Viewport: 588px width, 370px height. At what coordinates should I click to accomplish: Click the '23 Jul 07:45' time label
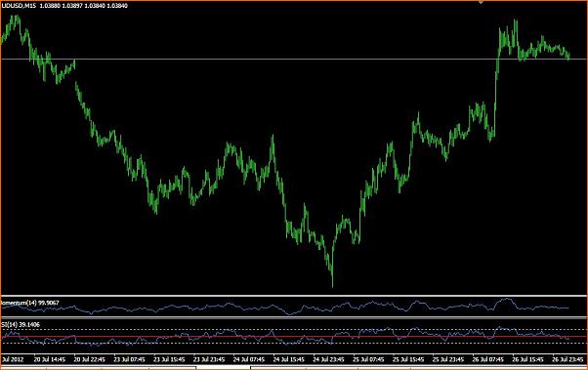pyautogui.click(x=129, y=359)
